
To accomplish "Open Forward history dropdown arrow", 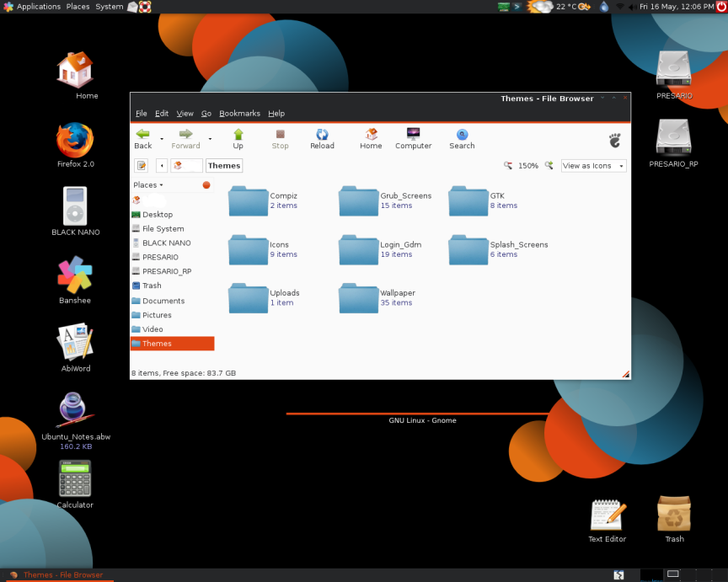I will (210, 139).
